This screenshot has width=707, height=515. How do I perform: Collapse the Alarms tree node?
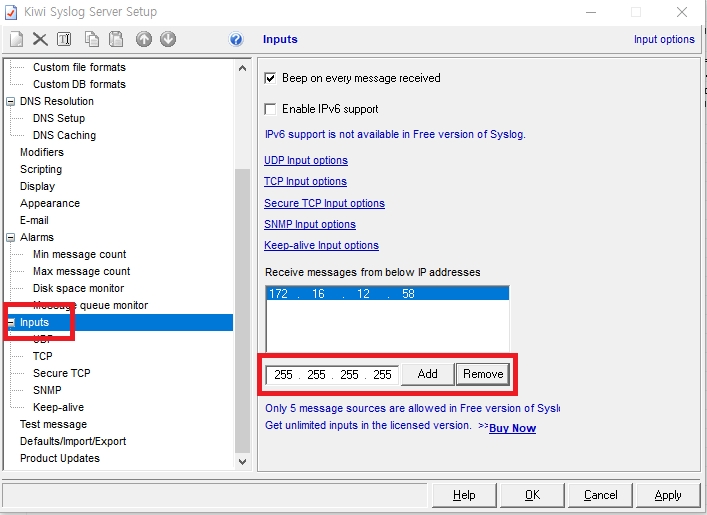point(11,238)
